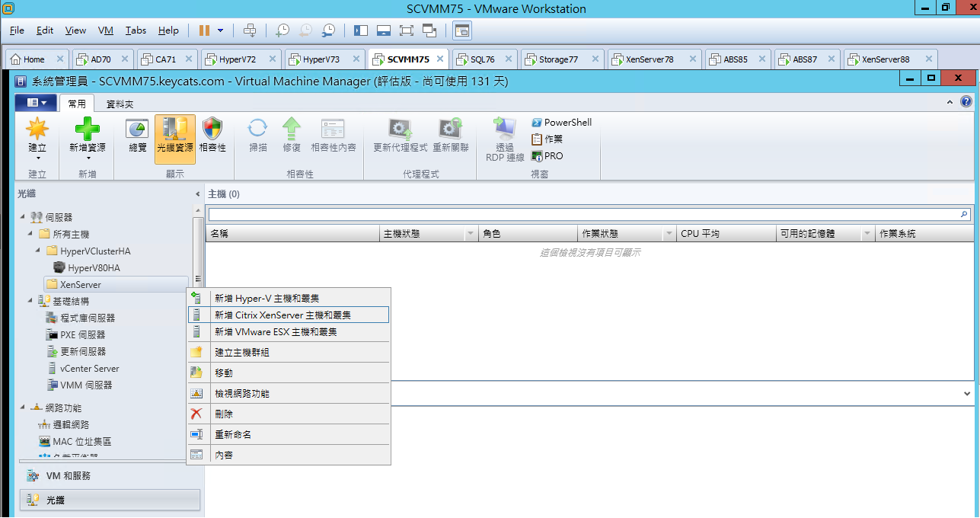Open the VMware VM menu
This screenshot has height=518, width=980.
pyautogui.click(x=106, y=30)
